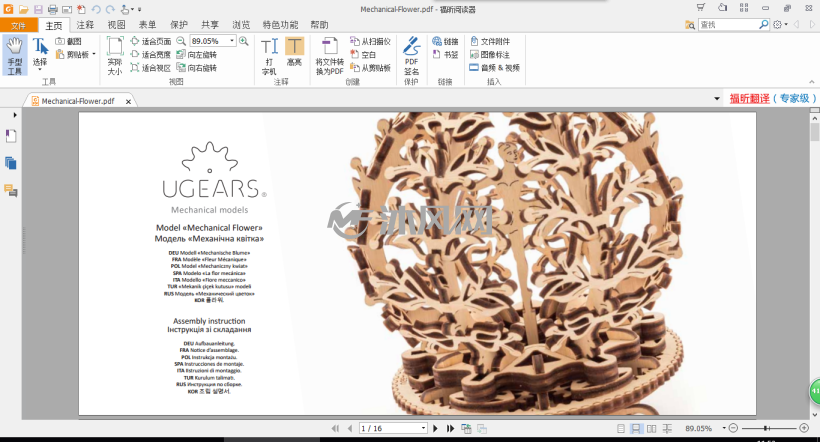The height and width of the screenshot is (442, 820).
Task: Switch to Form (表单) tab
Action: pos(147,25)
